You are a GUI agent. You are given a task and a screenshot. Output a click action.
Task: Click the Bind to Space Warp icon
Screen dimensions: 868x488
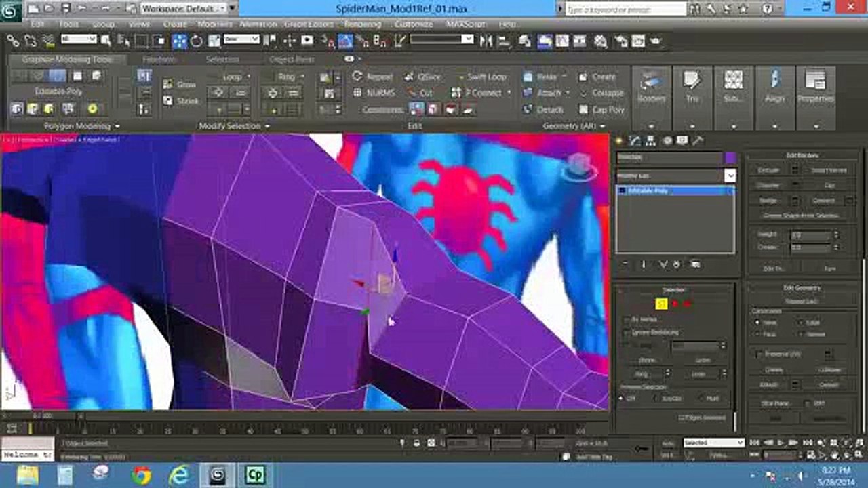tap(48, 41)
